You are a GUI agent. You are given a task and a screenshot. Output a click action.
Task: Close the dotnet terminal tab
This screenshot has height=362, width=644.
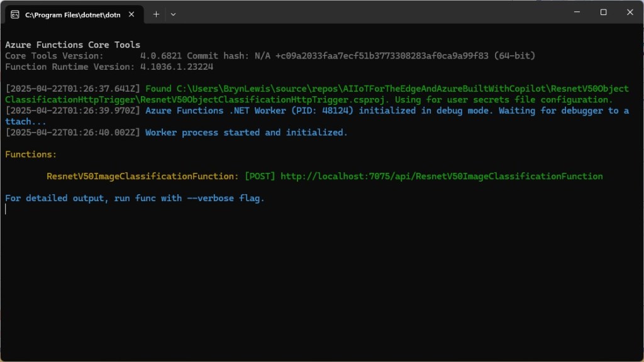(x=132, y=14)
